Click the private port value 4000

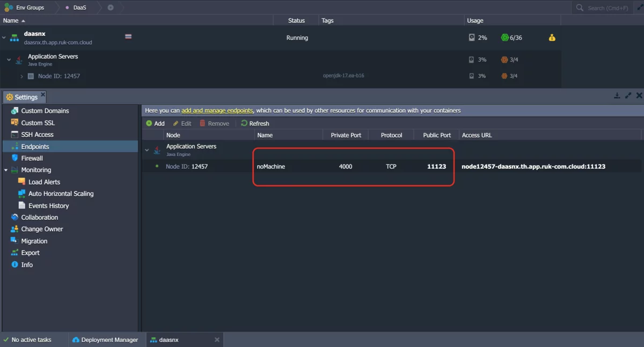click(346, 166)
